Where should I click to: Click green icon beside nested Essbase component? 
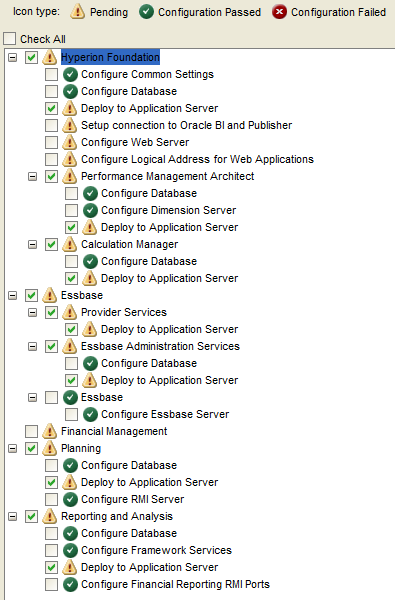click(70, 397)
